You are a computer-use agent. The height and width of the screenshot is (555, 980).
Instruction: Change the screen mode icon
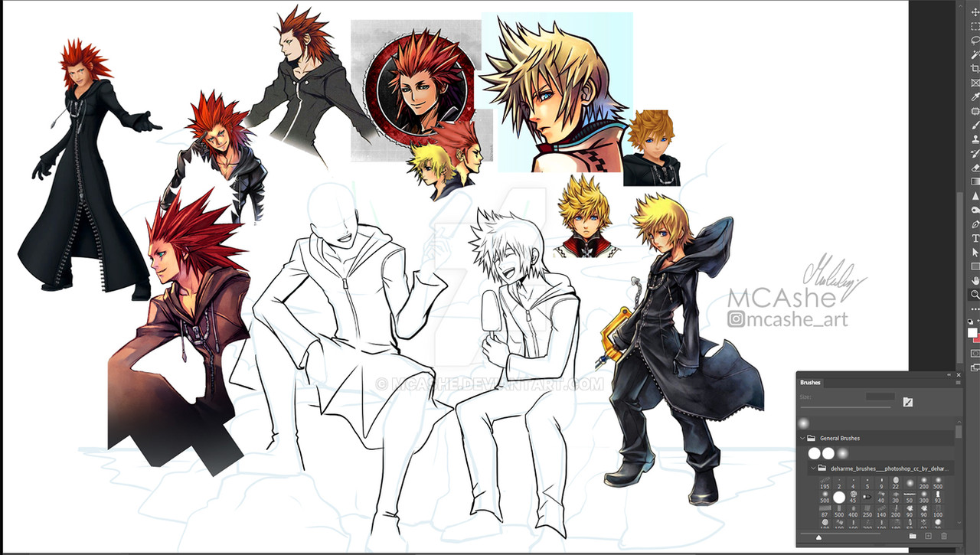pyautogui.click(x=975, y=366)
